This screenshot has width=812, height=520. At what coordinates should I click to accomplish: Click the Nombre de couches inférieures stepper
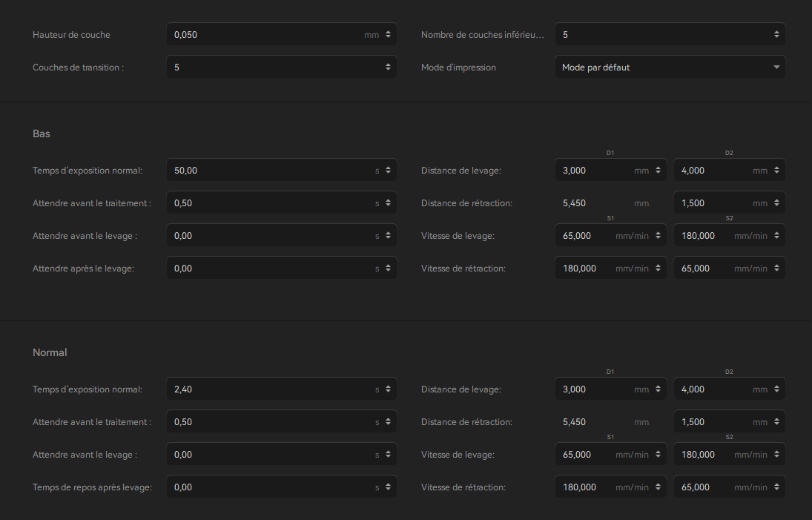click(x=776, y=35)
